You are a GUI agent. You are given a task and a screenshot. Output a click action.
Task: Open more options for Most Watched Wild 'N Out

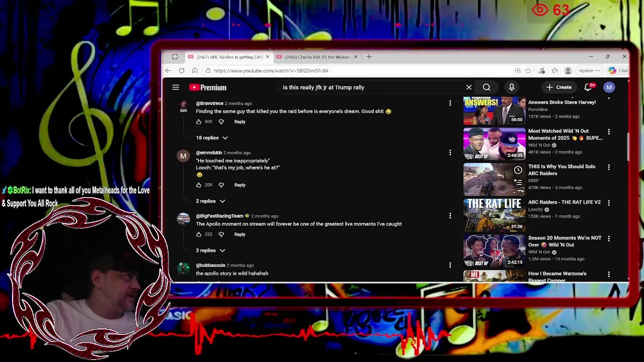point(609,132)
